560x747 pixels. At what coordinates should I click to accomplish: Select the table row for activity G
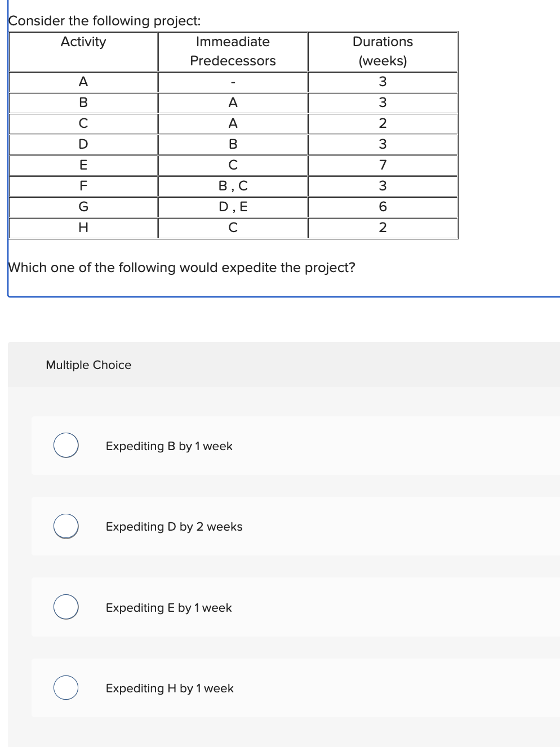(83, 207)
